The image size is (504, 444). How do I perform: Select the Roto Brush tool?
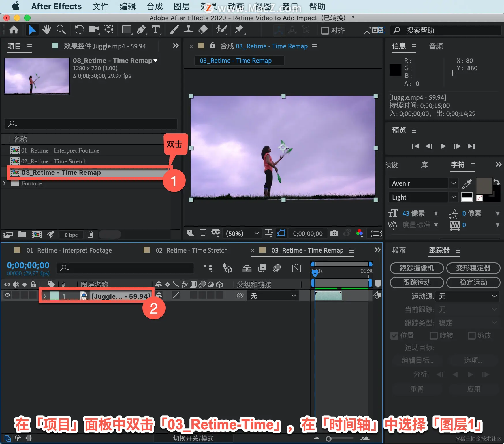pyautogui.click(x=221, y=29)
